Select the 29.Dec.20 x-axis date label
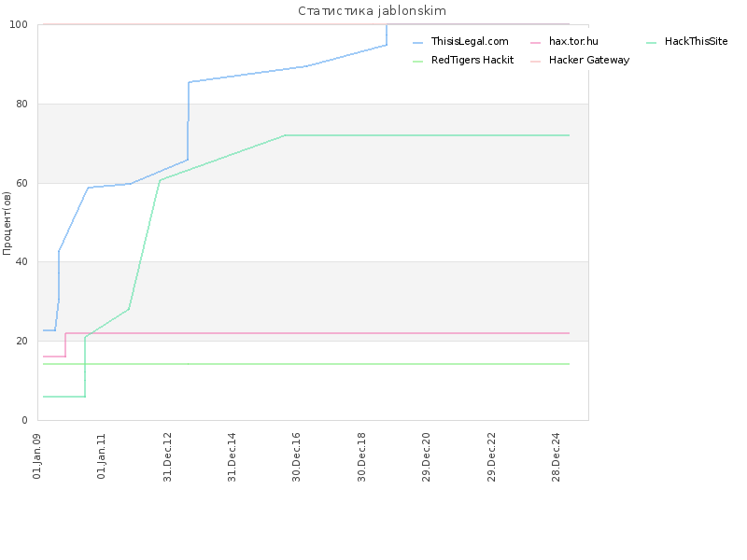This screenshot has width=747, height=560. (x=426, y=457)
